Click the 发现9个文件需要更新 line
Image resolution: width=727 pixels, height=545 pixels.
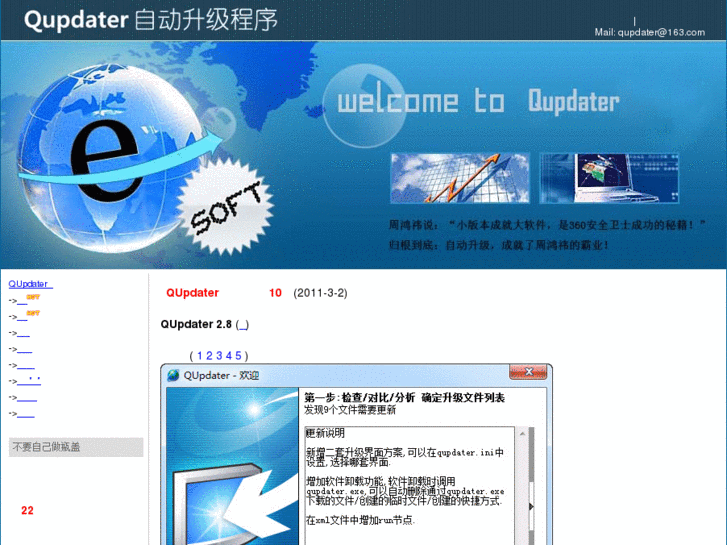[350, 410]
